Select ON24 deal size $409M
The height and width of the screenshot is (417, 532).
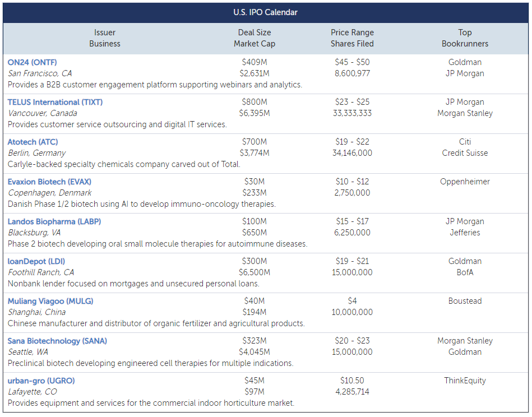(255, 62)
